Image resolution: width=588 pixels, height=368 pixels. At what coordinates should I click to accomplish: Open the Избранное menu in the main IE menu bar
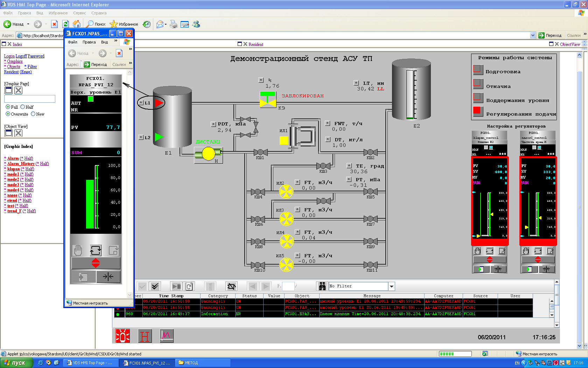coord(58,13)
